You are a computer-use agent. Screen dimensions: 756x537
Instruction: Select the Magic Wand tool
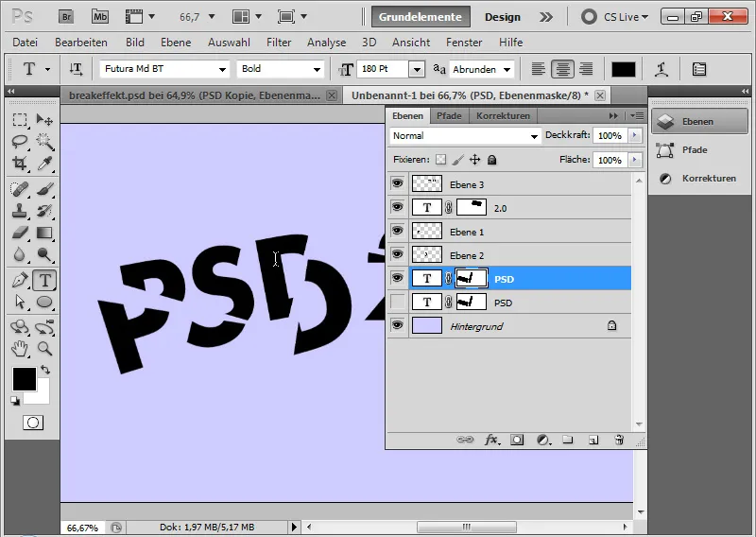(44, 142)
